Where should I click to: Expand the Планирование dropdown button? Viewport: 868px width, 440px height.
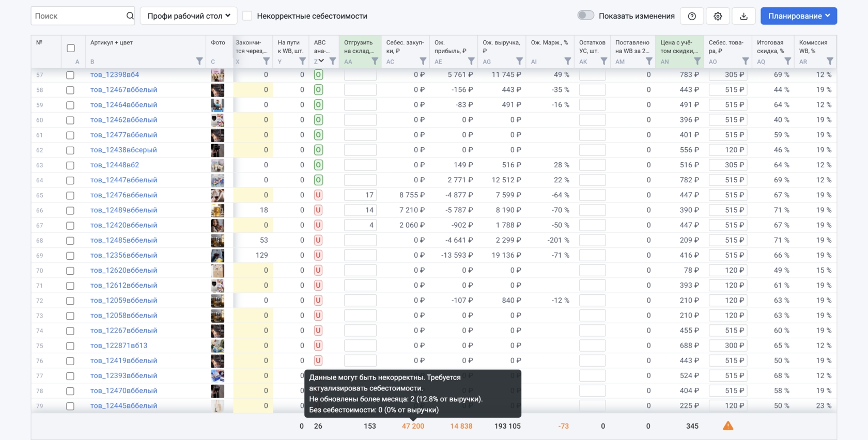coord(798,16)
